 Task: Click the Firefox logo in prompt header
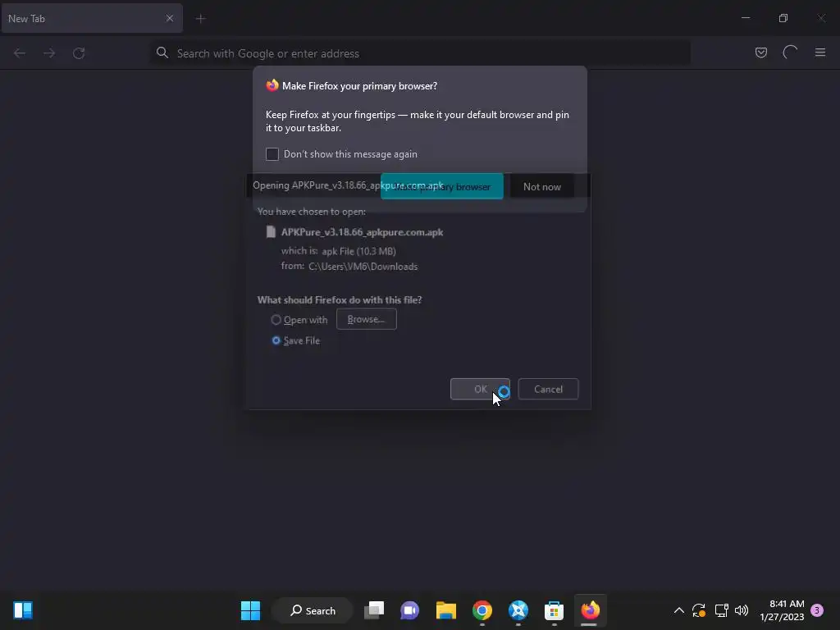click(x=272, y=85)
